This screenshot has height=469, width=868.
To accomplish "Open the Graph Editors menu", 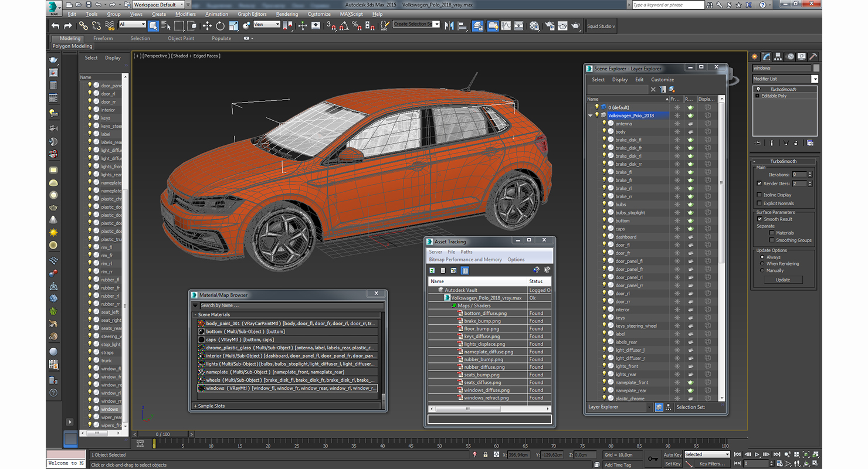I will (252, 14).
